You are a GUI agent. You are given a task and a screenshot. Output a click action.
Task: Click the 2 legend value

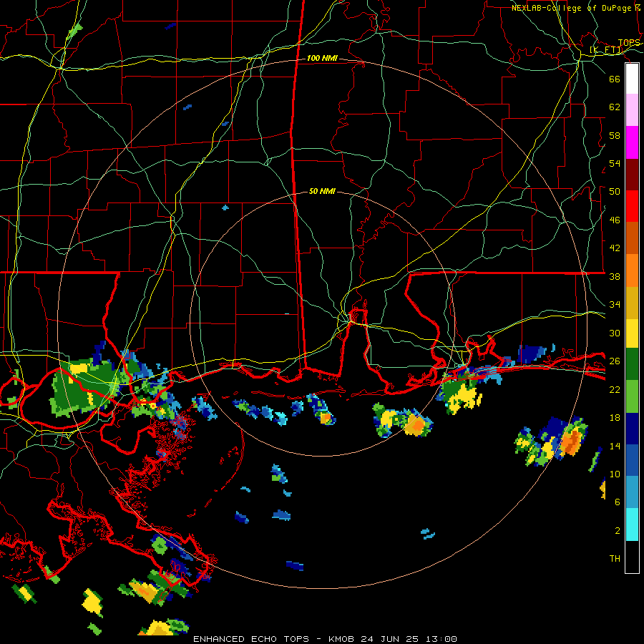617,530
